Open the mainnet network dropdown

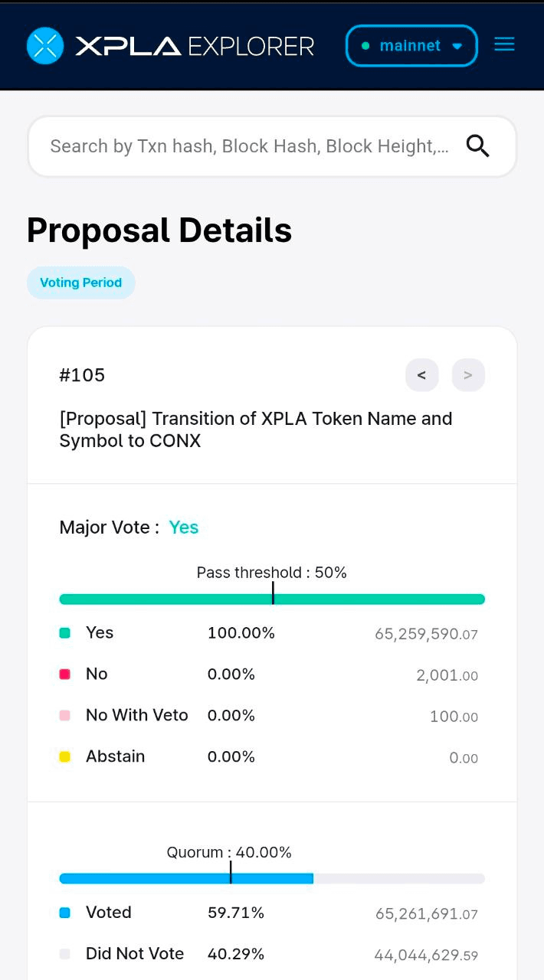(x=411, y=46)
